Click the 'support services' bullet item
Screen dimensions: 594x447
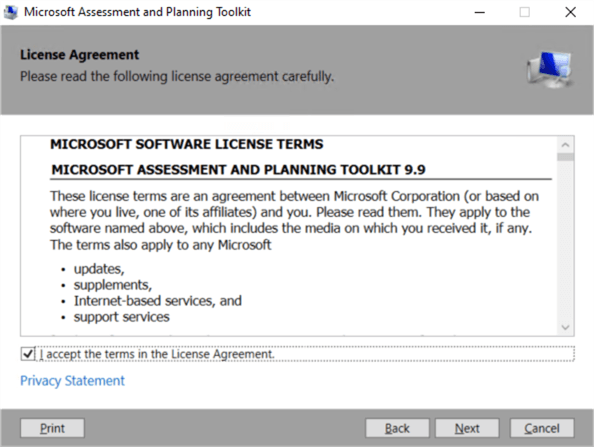click(122, 317)
